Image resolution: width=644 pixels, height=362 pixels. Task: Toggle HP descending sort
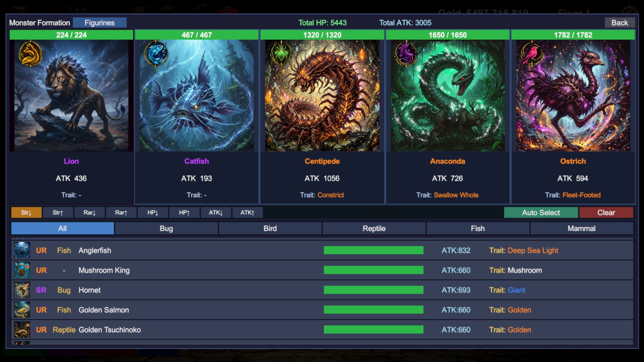[153, 213]
